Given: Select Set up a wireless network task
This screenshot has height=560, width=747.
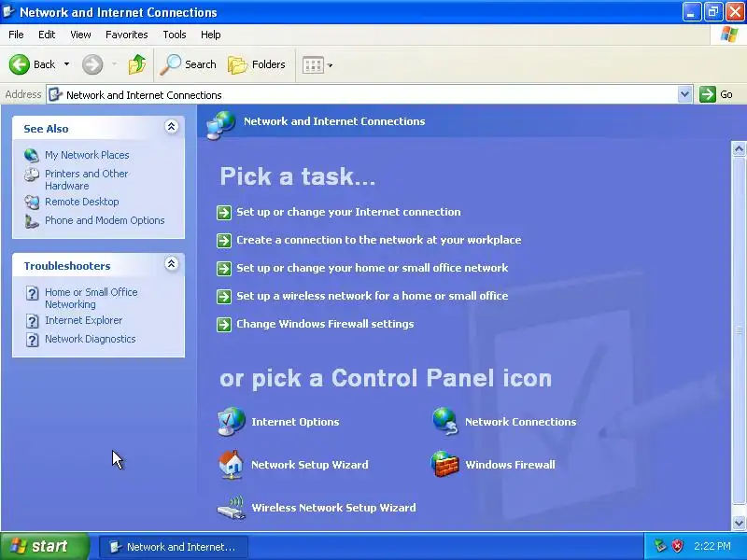Looking at the screenshot, I should click(372, 296).
